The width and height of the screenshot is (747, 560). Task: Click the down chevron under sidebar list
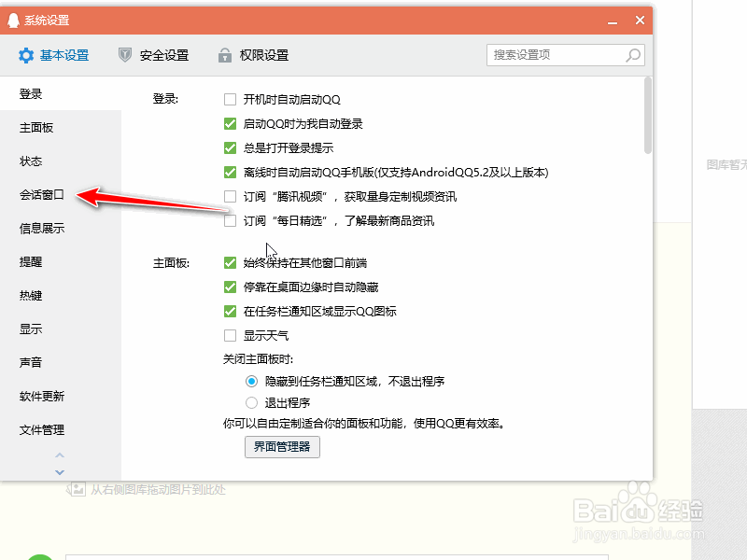click(x=60, y=472)
